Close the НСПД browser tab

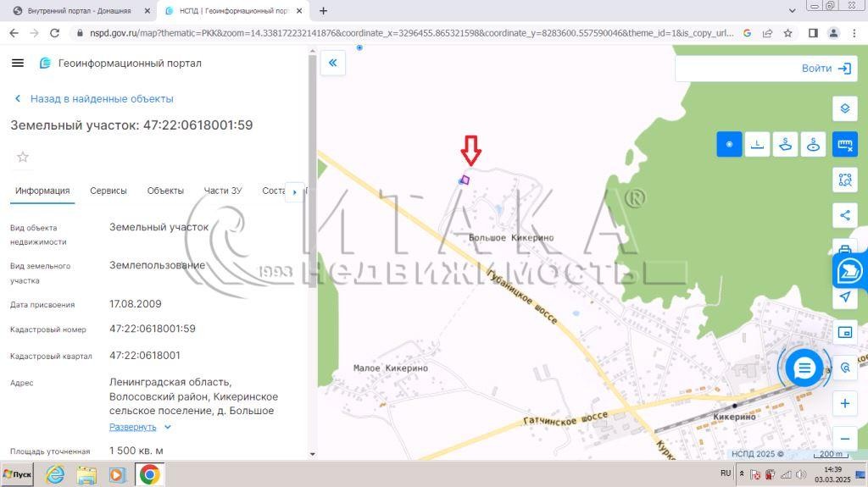(299, 10)
